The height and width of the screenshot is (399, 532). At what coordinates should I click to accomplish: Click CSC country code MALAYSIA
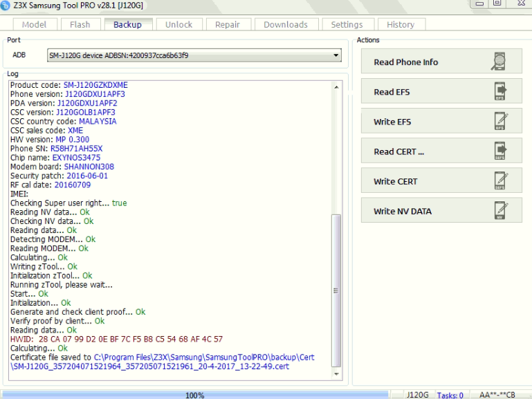click(98, 122)
